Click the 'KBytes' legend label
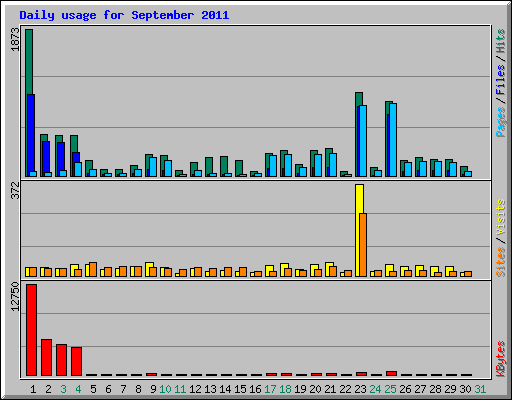512x400 pixels. [501, 359]
